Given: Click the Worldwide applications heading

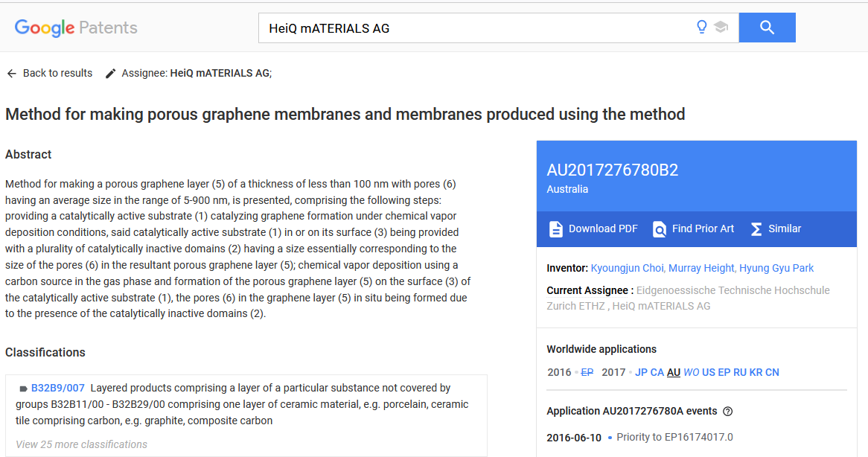Looking at the screenshot, I should (601, 349).
